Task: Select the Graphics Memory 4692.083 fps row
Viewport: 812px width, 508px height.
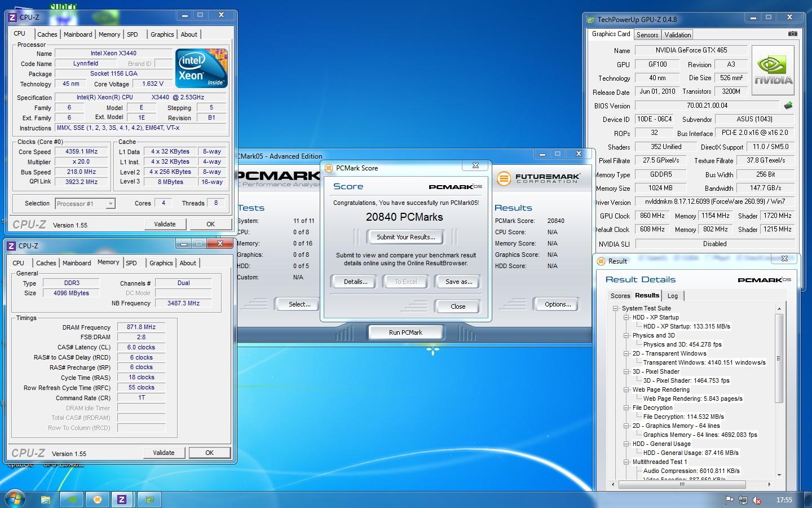Action: (x=700, y=435)
